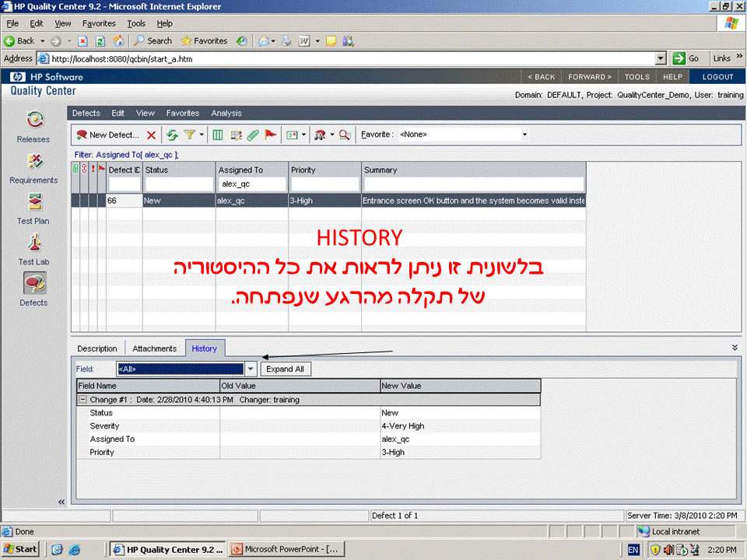Image resolution: width=747 pixels, height=560 pixels.
Task: Click the Status filter field
Action: pyautogui.click(x=179, y=184)
